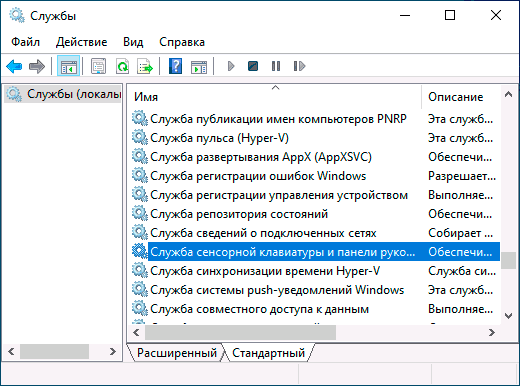The image size is (520, 386).
Task: Select Служба публикации имен компьютеров PNRP
Action: pos(278,119)
